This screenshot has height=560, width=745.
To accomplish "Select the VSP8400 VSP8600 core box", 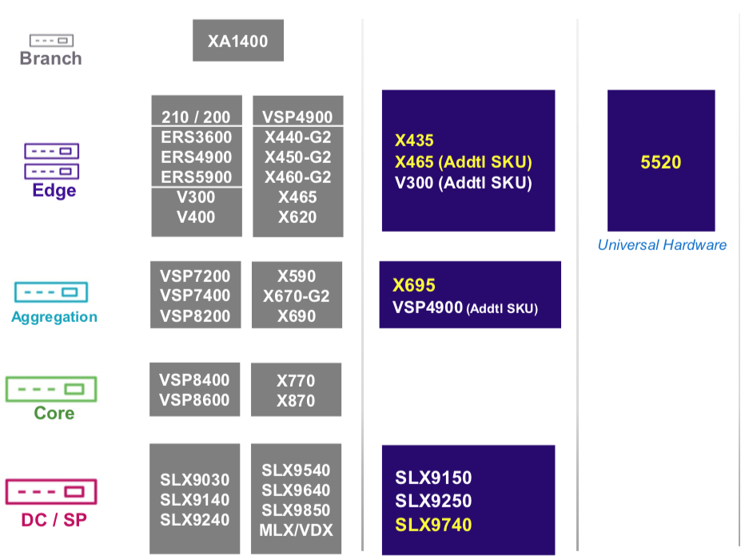I will 194,390.
